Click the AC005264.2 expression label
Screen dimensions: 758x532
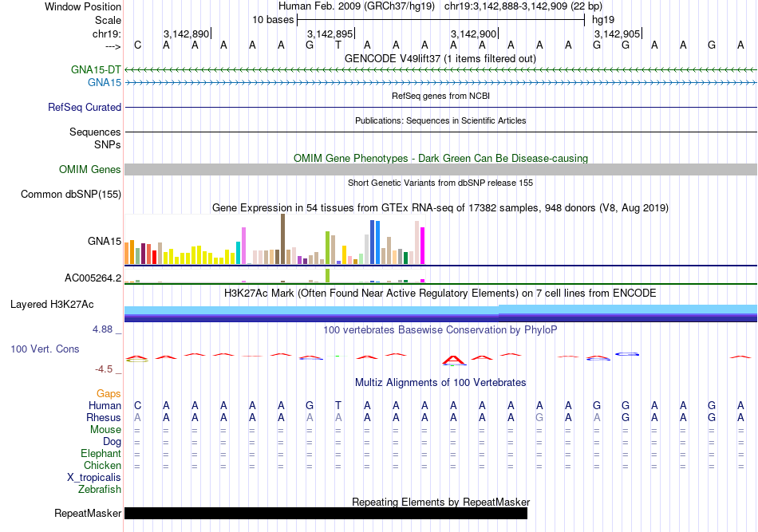coord(93,278)
